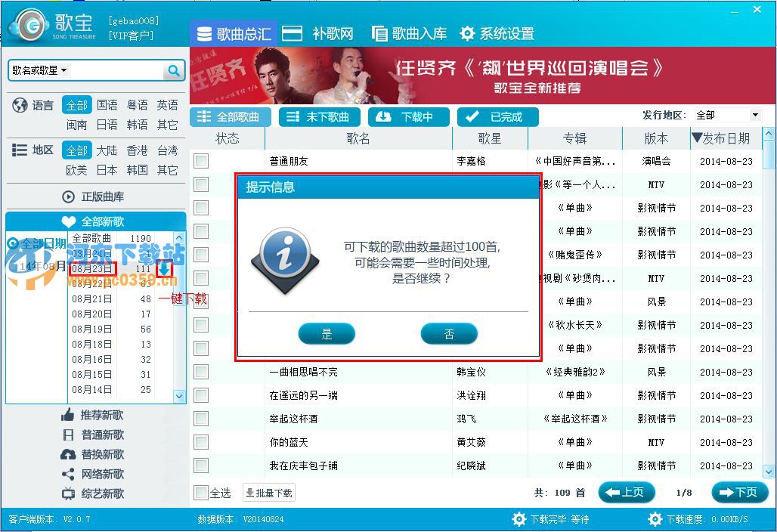Go to next page with 下页

click(738, 492)
